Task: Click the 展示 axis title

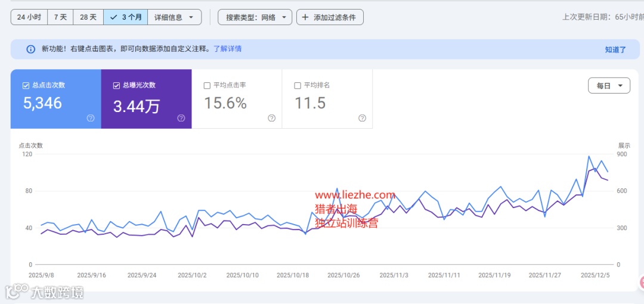Action: tap(624, 145)
